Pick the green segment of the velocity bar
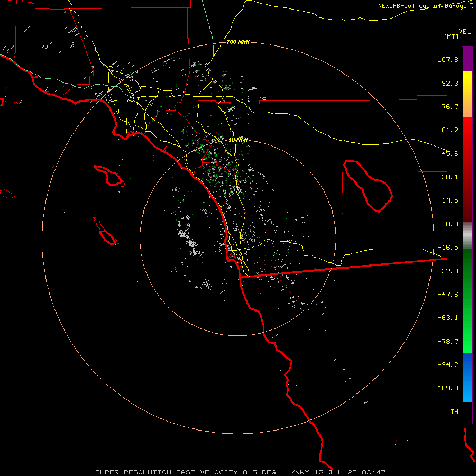The width and height of the screenshot is (476, 476). (467, 300)
